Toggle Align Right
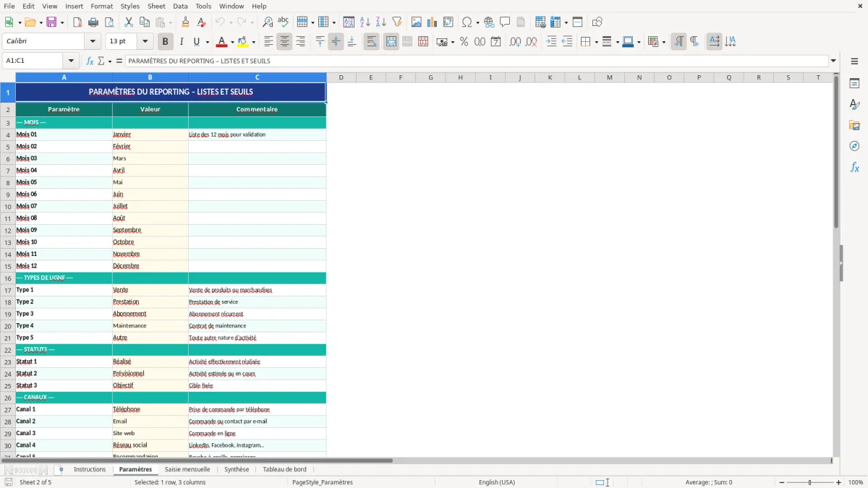The width and height of the screenshot is (868, 488). [x=300, y=42]
